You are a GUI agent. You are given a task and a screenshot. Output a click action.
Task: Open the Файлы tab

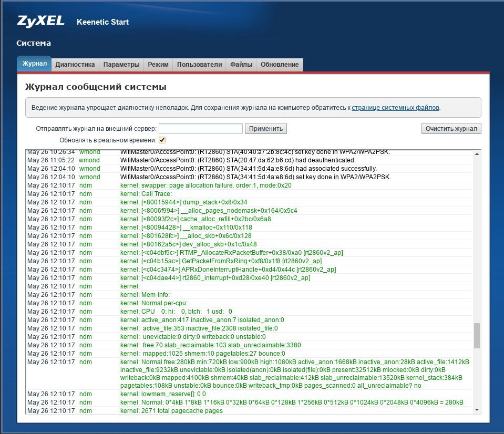[241, 65]
